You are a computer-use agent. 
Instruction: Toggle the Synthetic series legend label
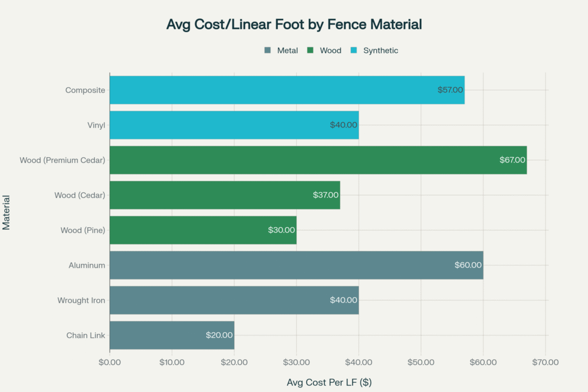pyautogui.click(x=380, y=51)
